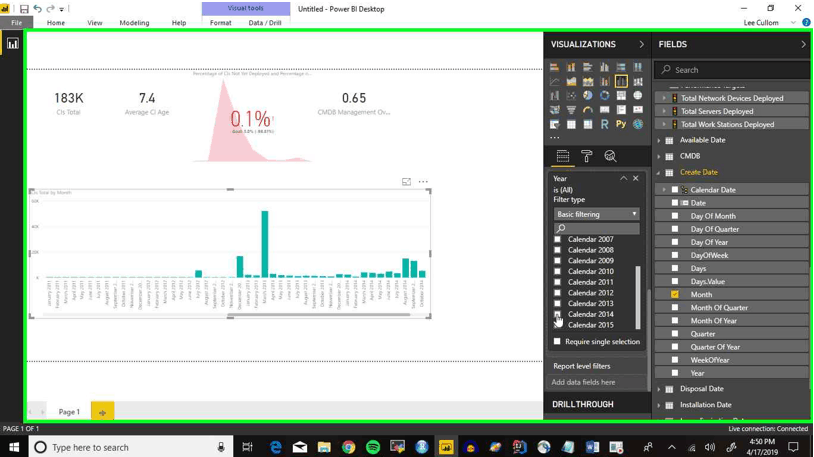
Task: Select the Page 1 report tab
Action: [x=69, y=412]
